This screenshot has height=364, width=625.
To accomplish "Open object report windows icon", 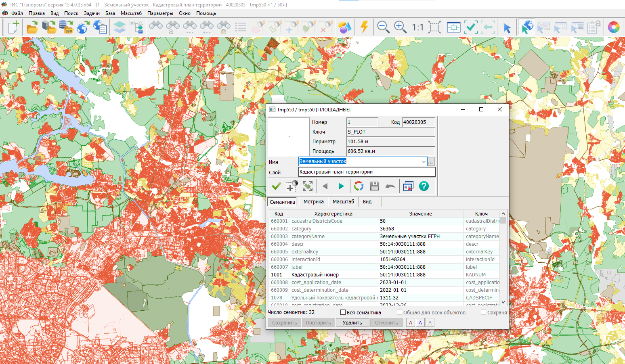I will pos(408,186).
